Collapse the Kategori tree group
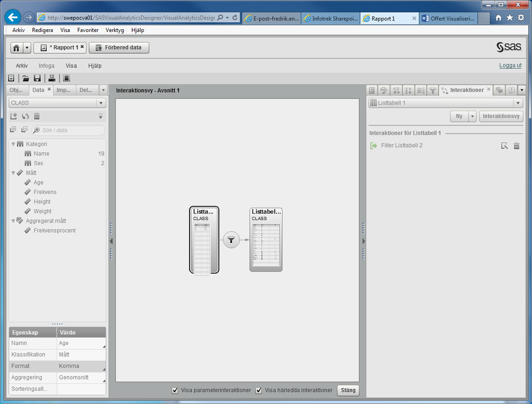Screen dimensions: 532x404 click(13, 144)
